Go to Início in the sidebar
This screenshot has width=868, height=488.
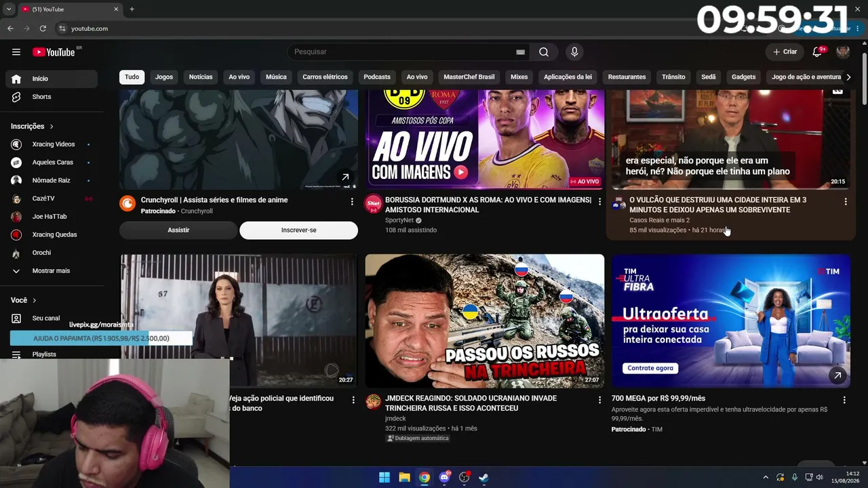(52, 79)
